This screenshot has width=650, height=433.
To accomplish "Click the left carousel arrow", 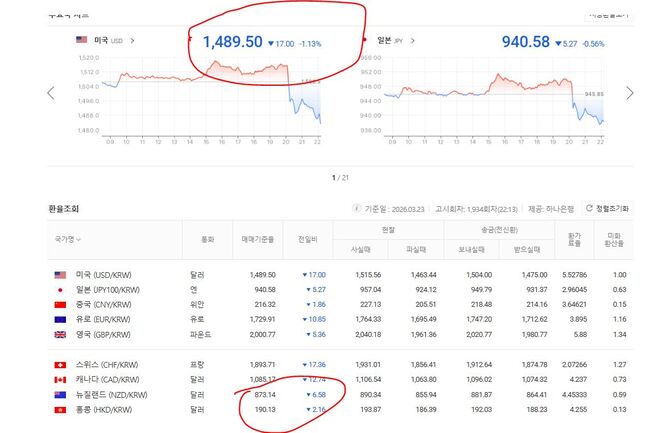I will (51, 93).
